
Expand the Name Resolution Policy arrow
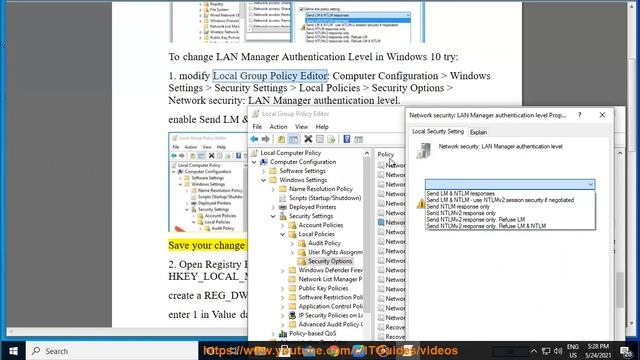point(273,189)
